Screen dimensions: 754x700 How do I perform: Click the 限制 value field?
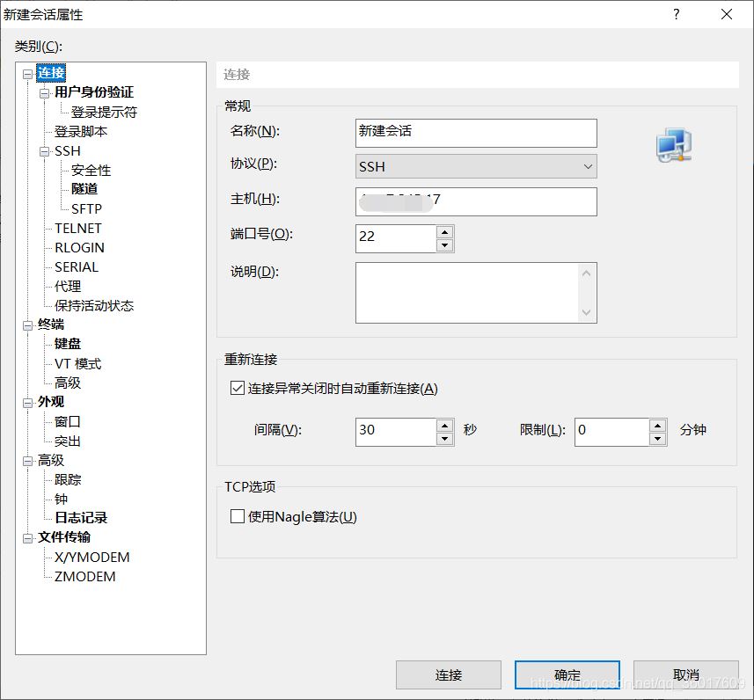coord(611,432)
